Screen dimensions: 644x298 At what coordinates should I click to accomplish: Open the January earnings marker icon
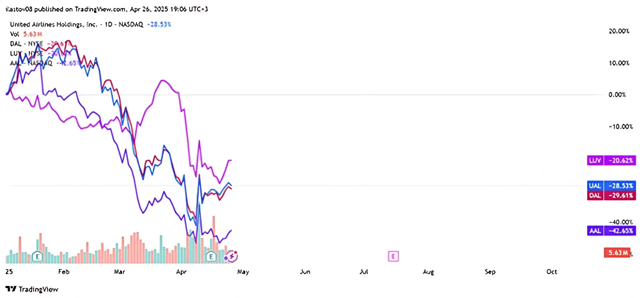pos(38,256)
